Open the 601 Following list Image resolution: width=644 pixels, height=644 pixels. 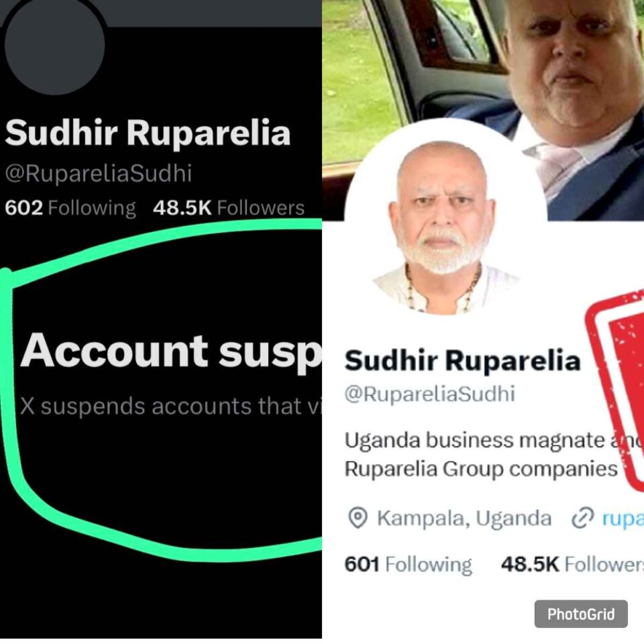[409, 564]
